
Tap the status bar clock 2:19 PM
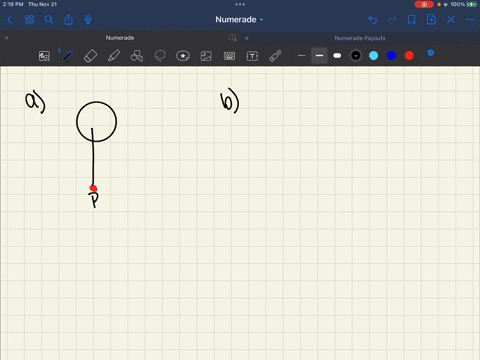click(x=13, y=4)
